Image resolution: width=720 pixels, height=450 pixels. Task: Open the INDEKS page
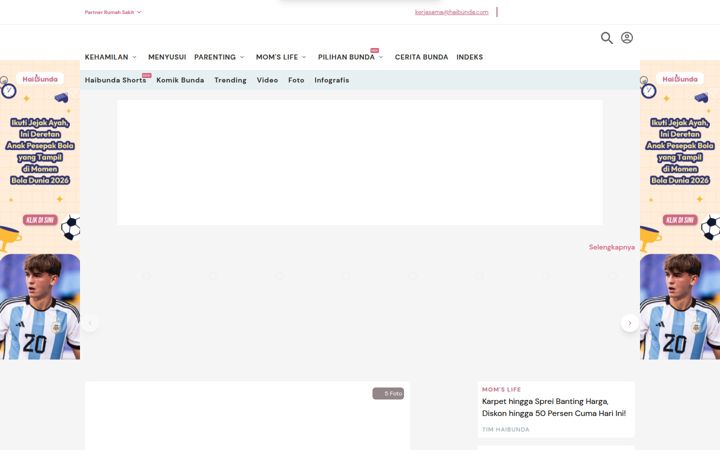470,57
